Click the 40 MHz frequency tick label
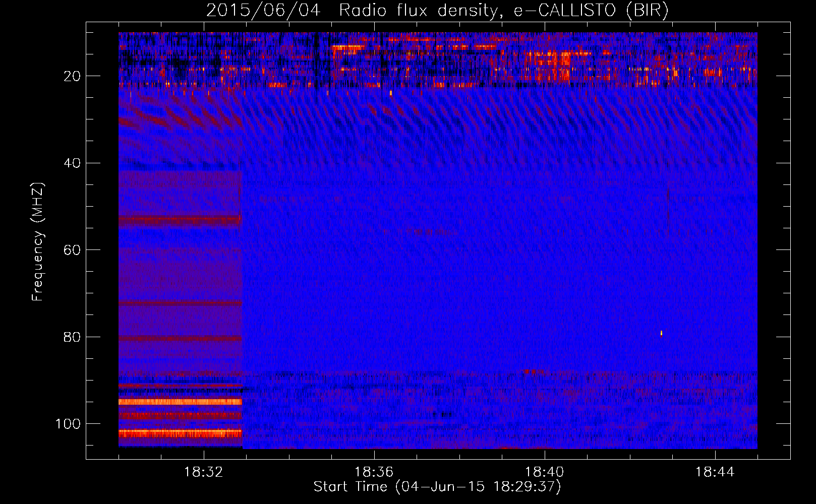The height and width of the screenshot is (504, 816). click(73, 163)
